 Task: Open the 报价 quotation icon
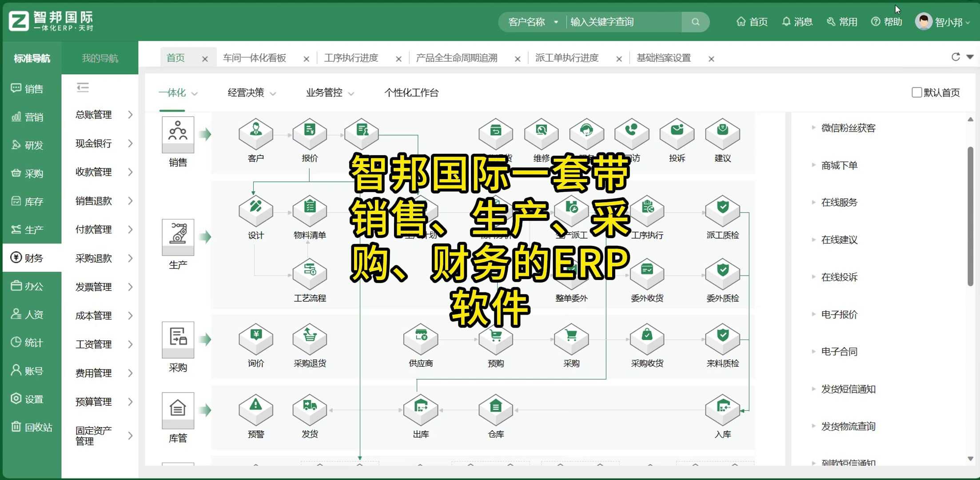(x=310, y=134)
